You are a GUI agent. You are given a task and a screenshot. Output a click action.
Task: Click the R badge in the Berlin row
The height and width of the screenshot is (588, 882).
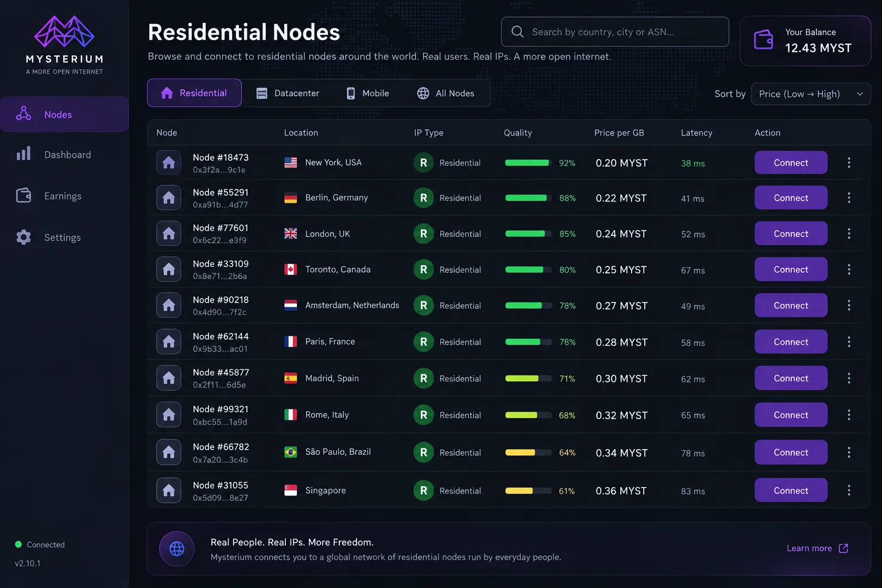(x=424, y=198)
